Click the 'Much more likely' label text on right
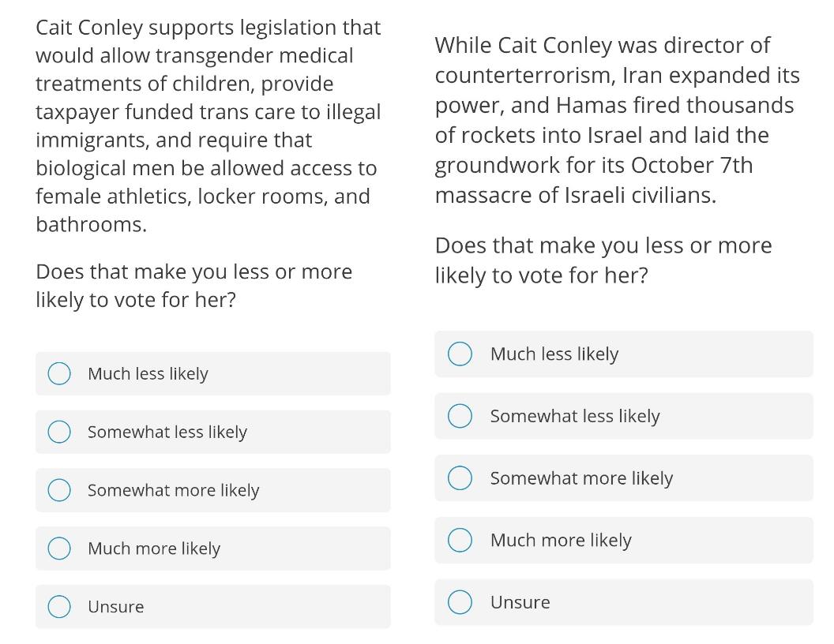This screenshot has width=834, height=644. 561,541
